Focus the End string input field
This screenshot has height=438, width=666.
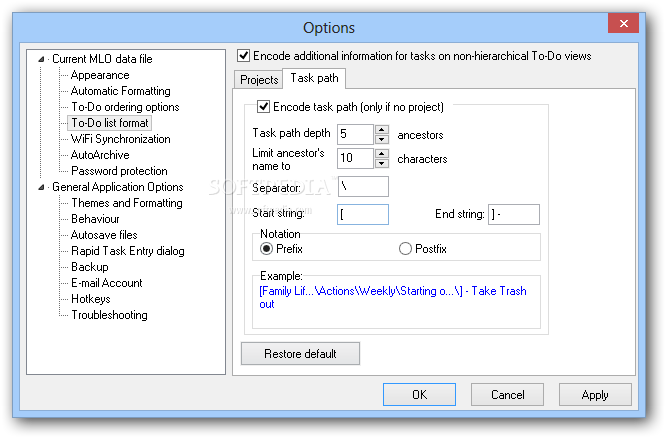coord(514,214)
